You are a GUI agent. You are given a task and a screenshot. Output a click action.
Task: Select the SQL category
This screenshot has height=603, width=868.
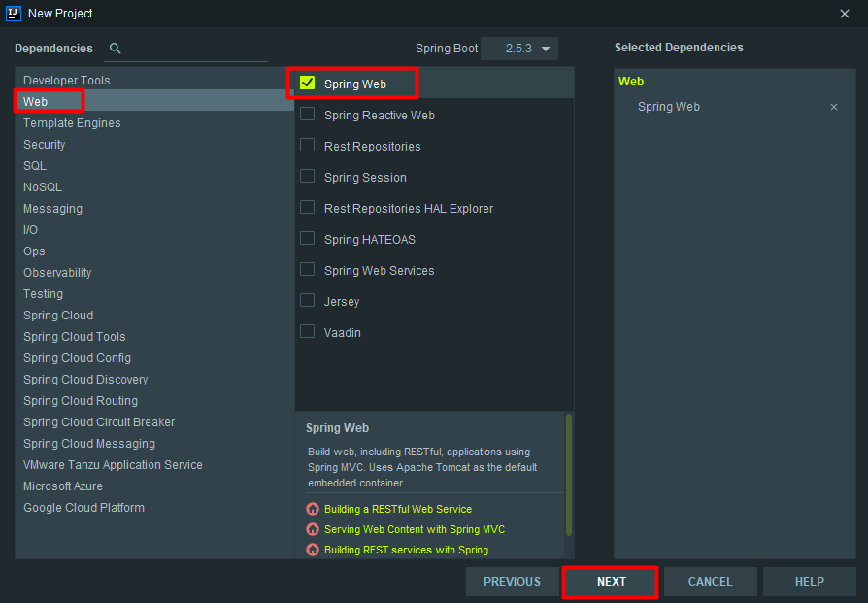pyautogui.click(x=154, y=166)
